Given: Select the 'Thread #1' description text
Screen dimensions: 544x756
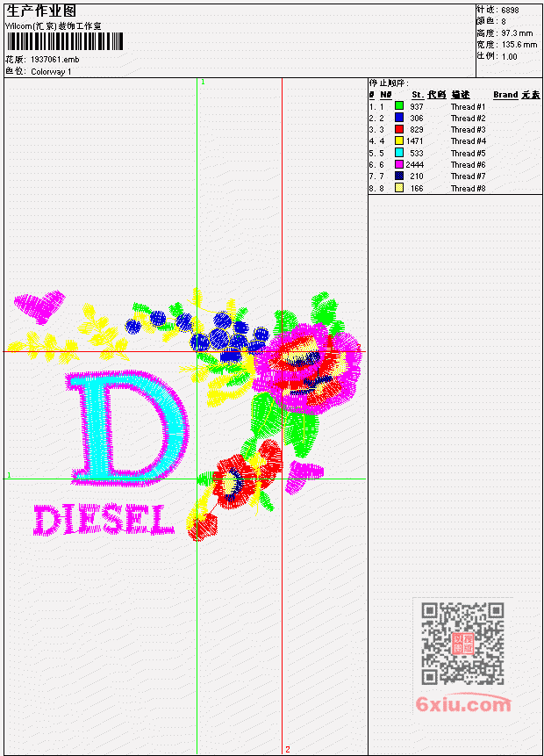Looking at the screenshot, I should 468,106.
